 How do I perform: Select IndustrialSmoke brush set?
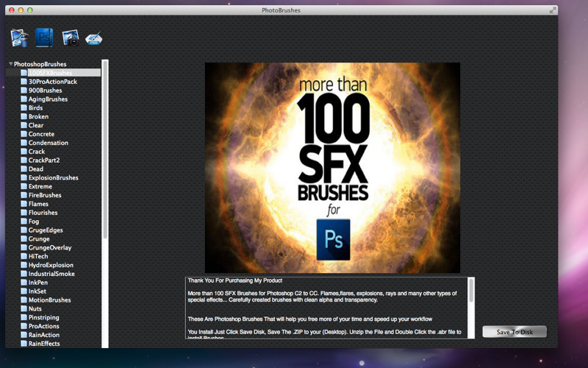pyautogui.click(x=51, y=274)
